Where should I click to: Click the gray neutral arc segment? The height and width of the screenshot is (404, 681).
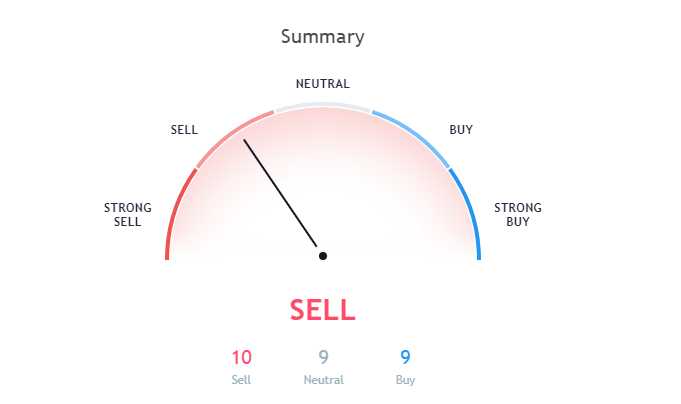coord(323,105)
